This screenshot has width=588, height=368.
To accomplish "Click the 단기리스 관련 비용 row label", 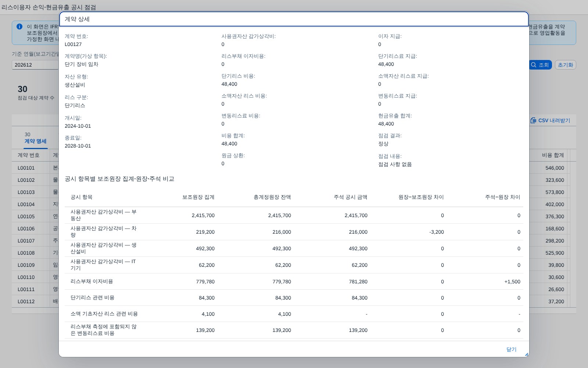I will pyautogui.click(x=93, y=298).
